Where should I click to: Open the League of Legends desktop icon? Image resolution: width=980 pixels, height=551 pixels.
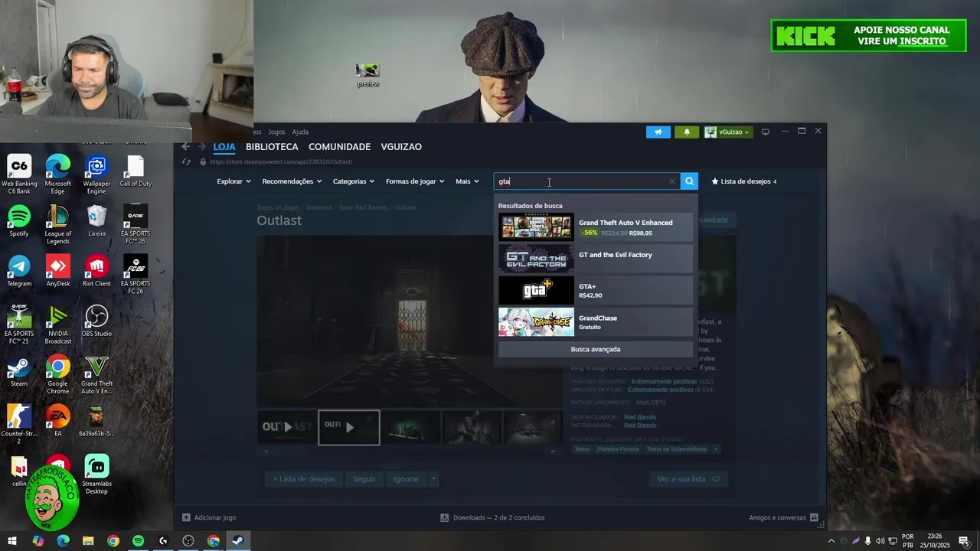[58, 224]
